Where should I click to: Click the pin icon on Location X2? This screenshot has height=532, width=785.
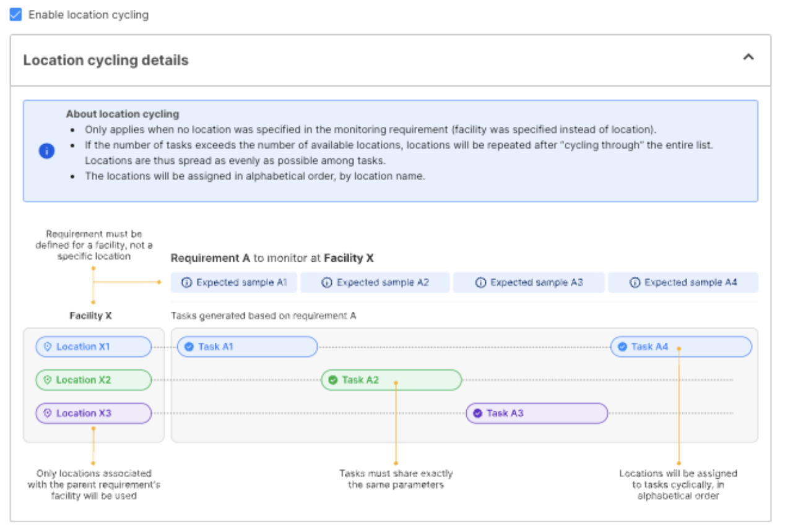47,380
